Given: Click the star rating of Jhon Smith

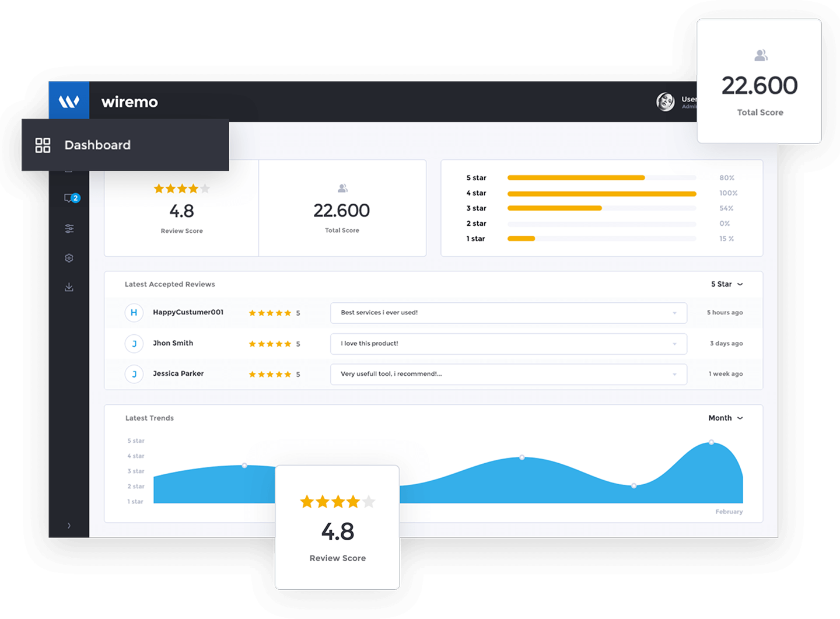Looking at the screenshot, I should [x=270, y=344].
